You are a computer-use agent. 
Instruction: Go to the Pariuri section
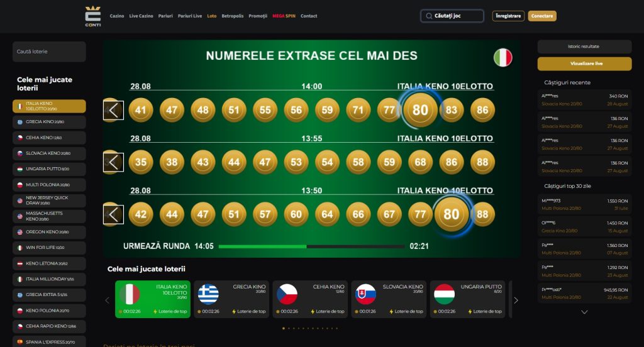coord(165,16)
